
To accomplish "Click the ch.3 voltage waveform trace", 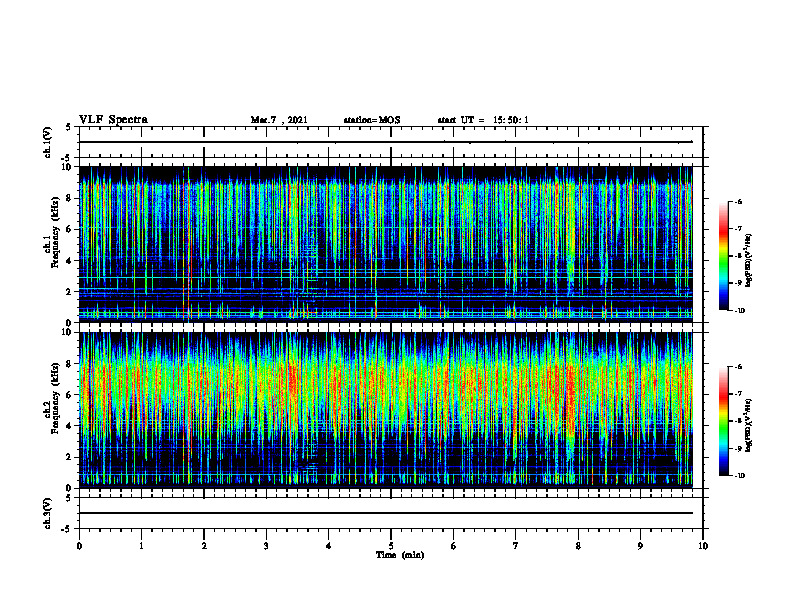I will point(385,513).
